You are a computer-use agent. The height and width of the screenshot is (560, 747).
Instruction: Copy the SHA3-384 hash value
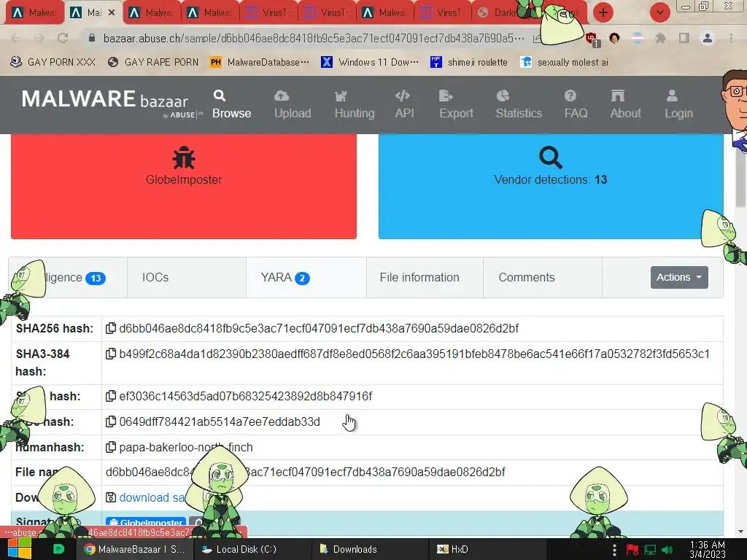point(111,354)
